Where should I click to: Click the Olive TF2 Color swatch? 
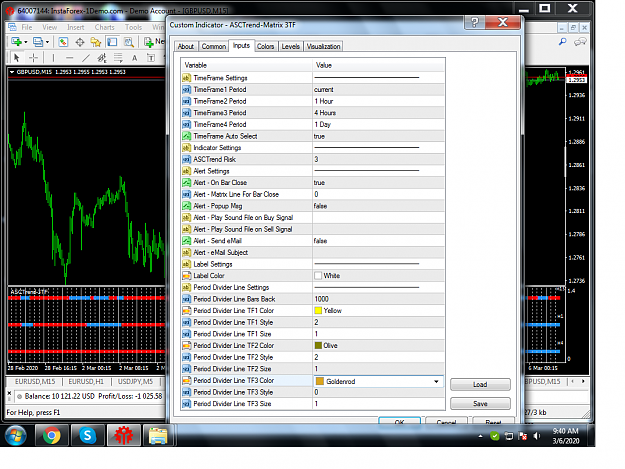click(318, 345)
